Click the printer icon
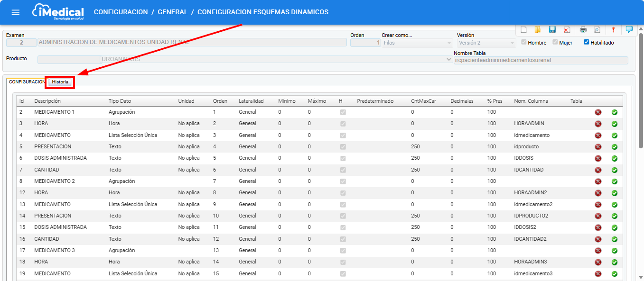The image size is (644, 281). pos(583,29)
